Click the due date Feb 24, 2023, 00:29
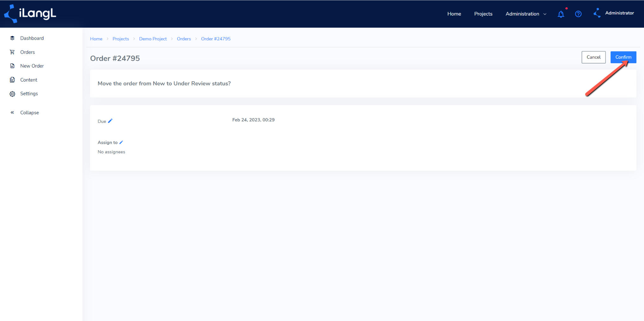644x321 pixels. [253, 120]
